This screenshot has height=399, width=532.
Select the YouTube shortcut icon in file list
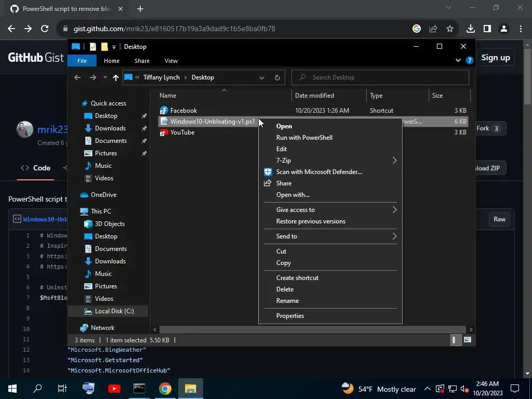pos(164,132)
